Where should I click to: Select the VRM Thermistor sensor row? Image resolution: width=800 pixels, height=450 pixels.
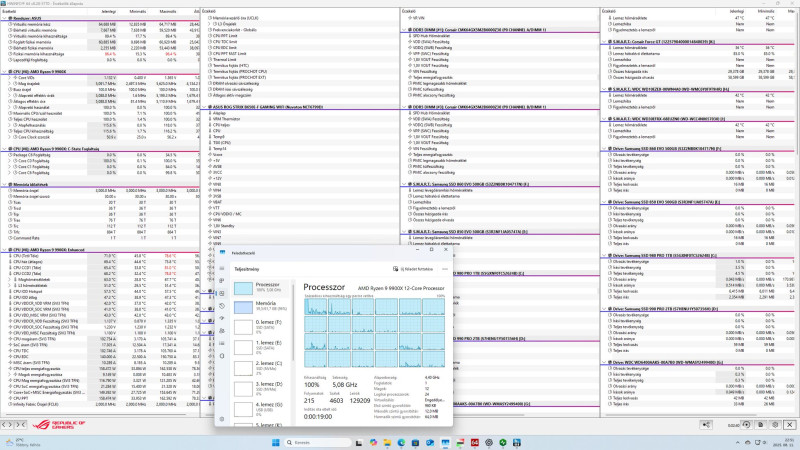(226, 119)
